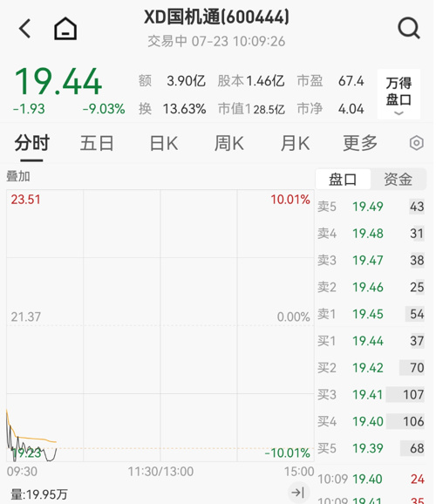Open the 更多 chart options

360,143
